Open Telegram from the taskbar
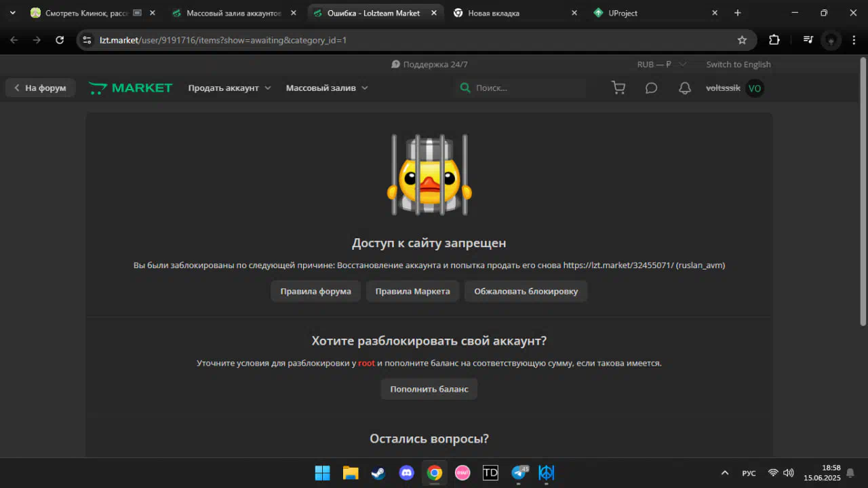Viewport: 868px width, 488px height. coord(519,472)
